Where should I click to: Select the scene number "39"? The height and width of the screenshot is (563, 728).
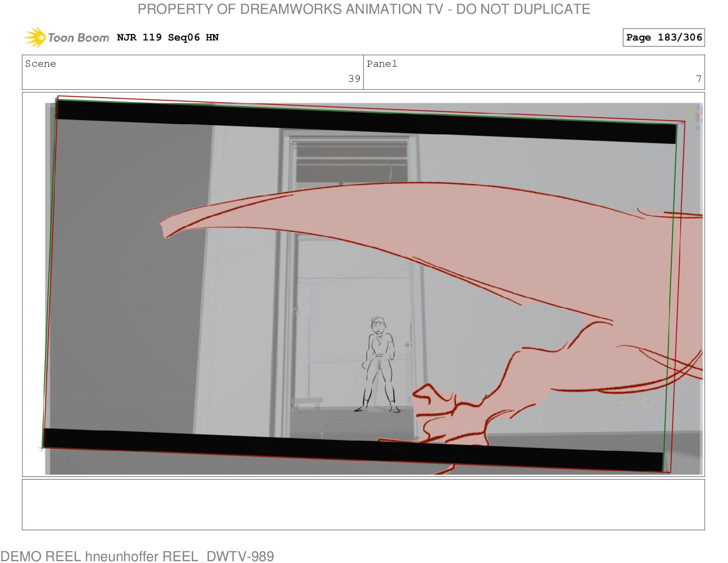coord(354,79)
